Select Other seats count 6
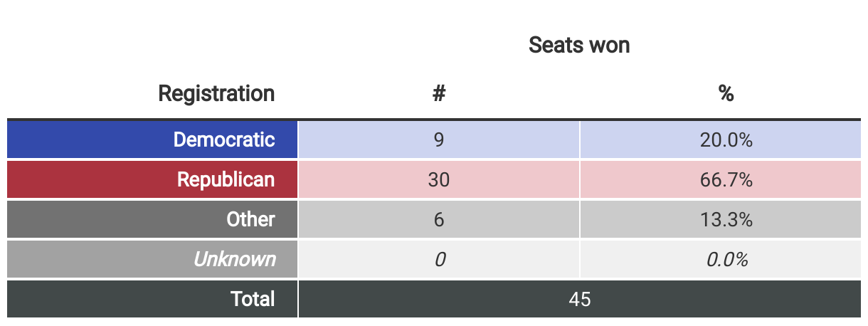Screen dimensions: 868x326 [x=439, y=219]
